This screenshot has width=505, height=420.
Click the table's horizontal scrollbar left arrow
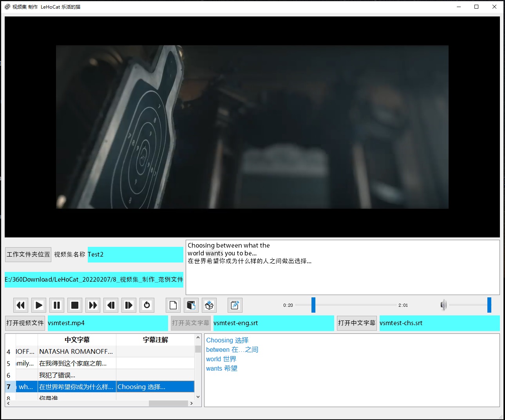8,403
